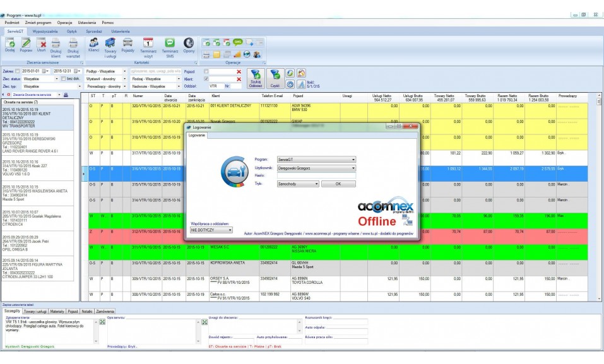Click the Towary i usługi icon
Screen dimensions: 604x364
[110, 44]
